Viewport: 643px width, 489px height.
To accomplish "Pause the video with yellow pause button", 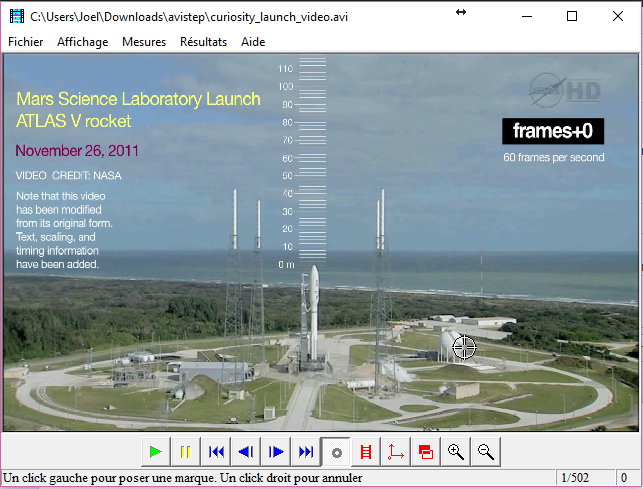I will tap(185, 452).
